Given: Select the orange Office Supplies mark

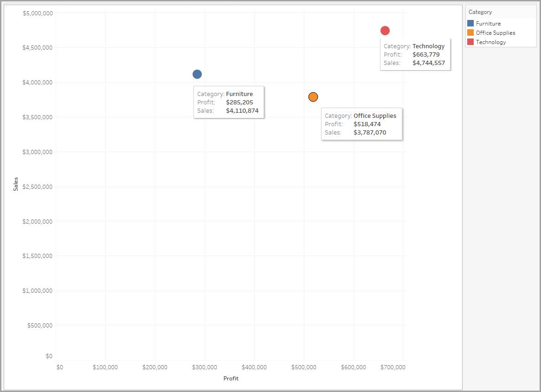Looking at the screenshot, I should coord(313,97).
